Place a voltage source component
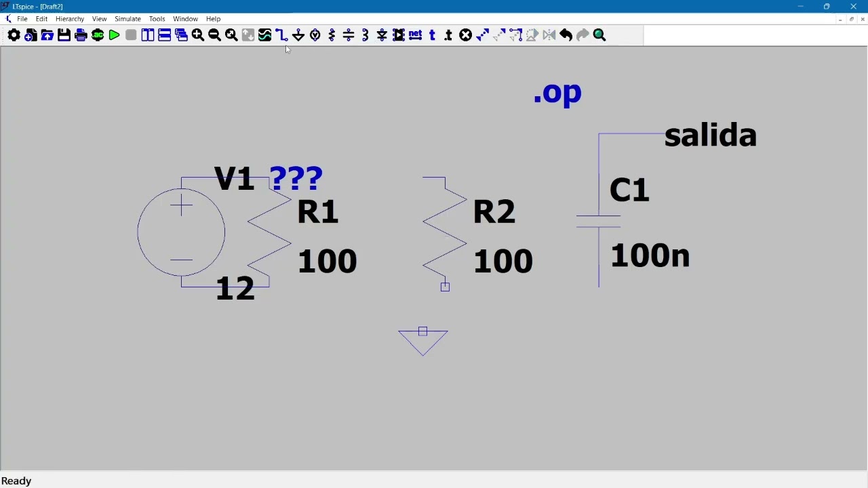The height and width of the screenshot is (488, 868). [x=315, y=35]
